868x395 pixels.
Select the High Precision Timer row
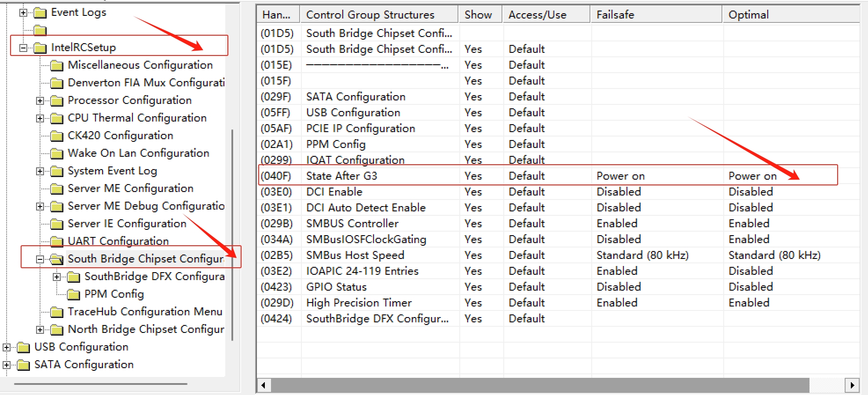[558, 303]
